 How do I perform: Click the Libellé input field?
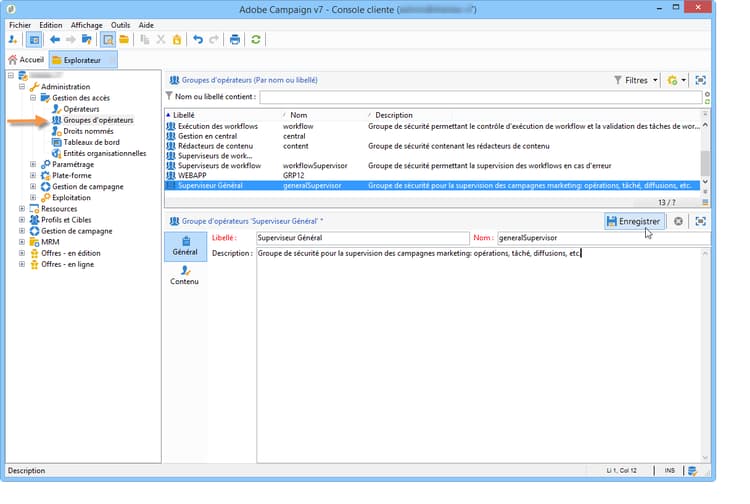click(x=363, y=238)
